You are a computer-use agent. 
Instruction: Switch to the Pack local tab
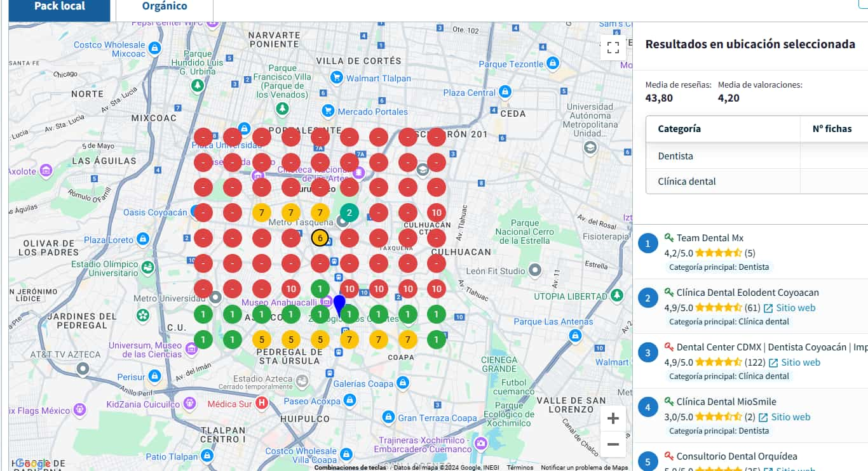tap(60, 7)
